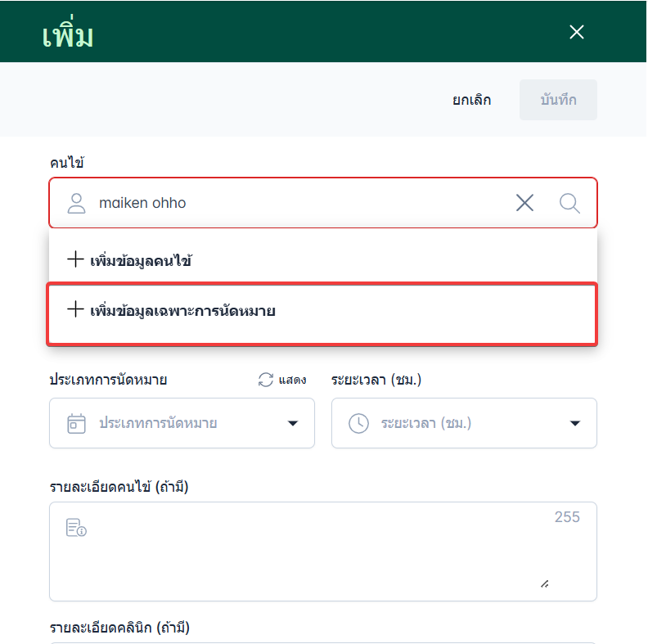Viewport: 648px width, 644px height.
Task: Click the refresh icon beside แสดง
Action: click(265, 380)
